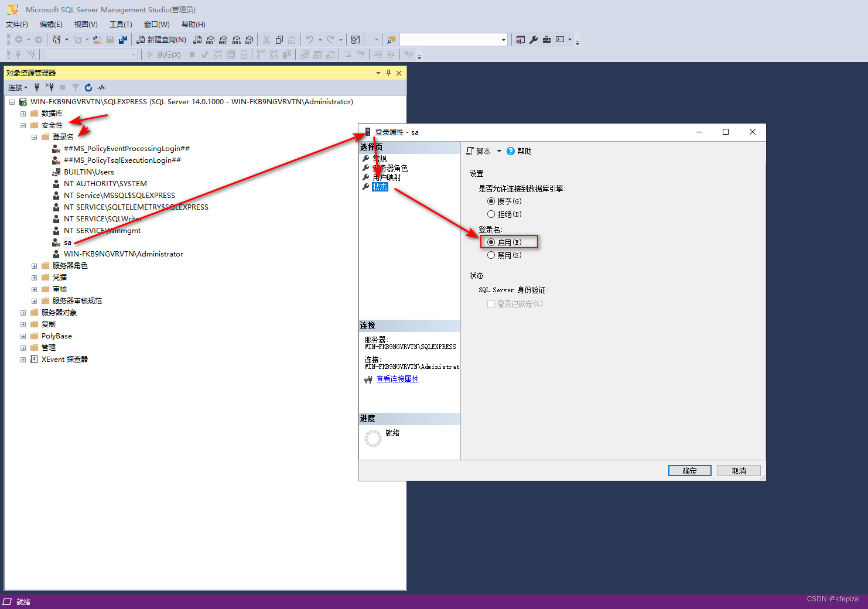This screenshot has width=868, height=609.
Task: Collapse the 安全性 tree node
Action: (x=23, y=125)
